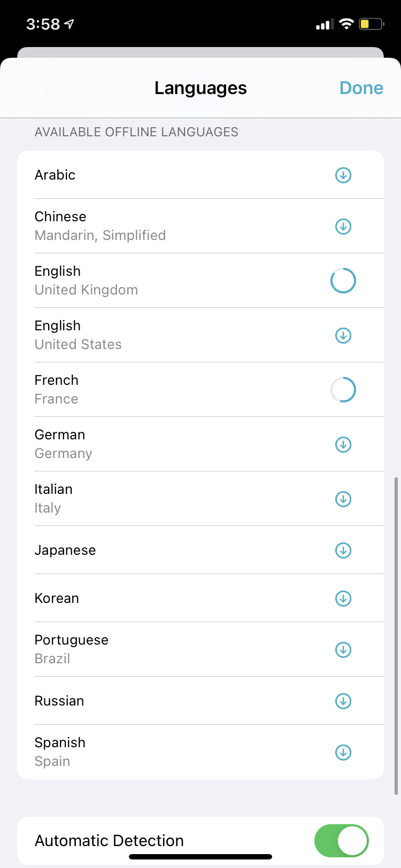Image resolution: width=401 pixels, height=868 pixels.
Task: Download Chinese Mandarin Simplified language
Action: point(343,227)
